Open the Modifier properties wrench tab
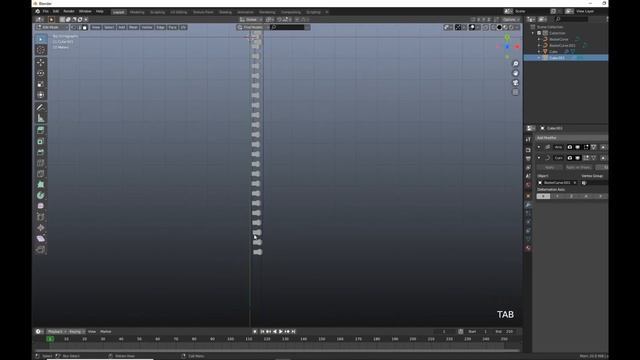 tap(528, 205)
